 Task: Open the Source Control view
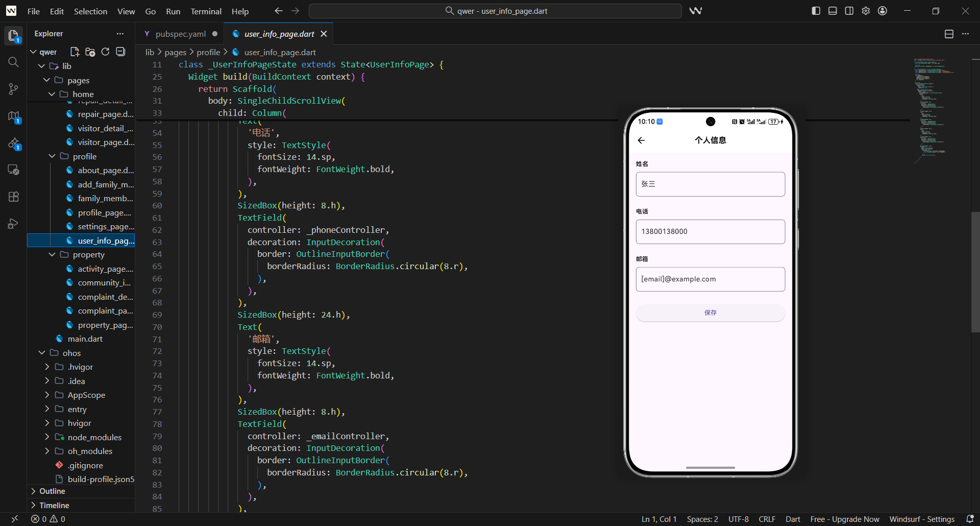click(x=13, y=89)
